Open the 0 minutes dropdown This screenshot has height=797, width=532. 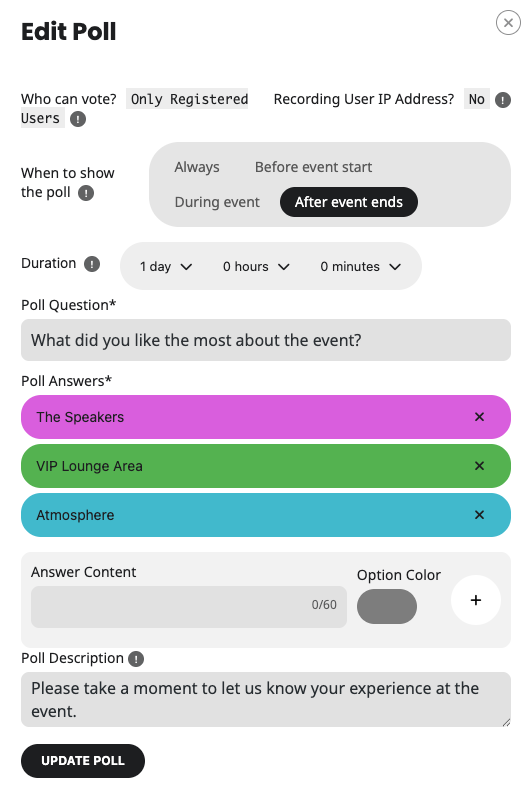[x=360, y=267]
